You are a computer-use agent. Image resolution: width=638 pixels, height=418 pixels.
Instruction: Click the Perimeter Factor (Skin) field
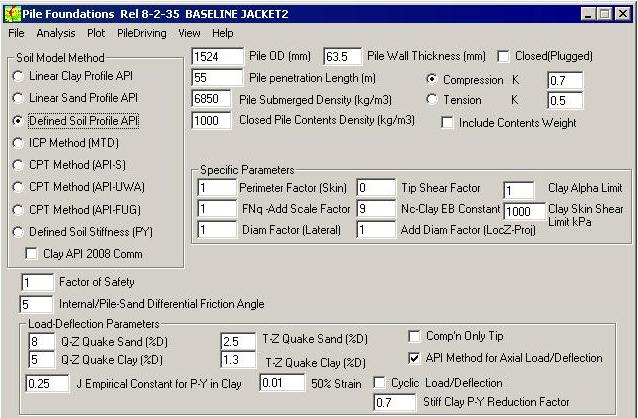[217, 188]
